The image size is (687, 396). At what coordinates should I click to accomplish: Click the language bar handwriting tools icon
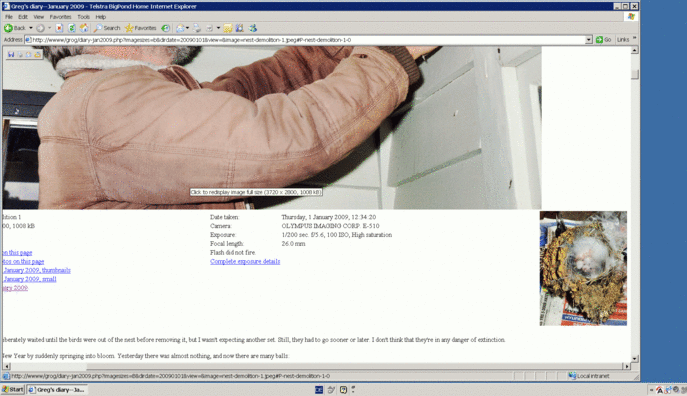point(331,389)
